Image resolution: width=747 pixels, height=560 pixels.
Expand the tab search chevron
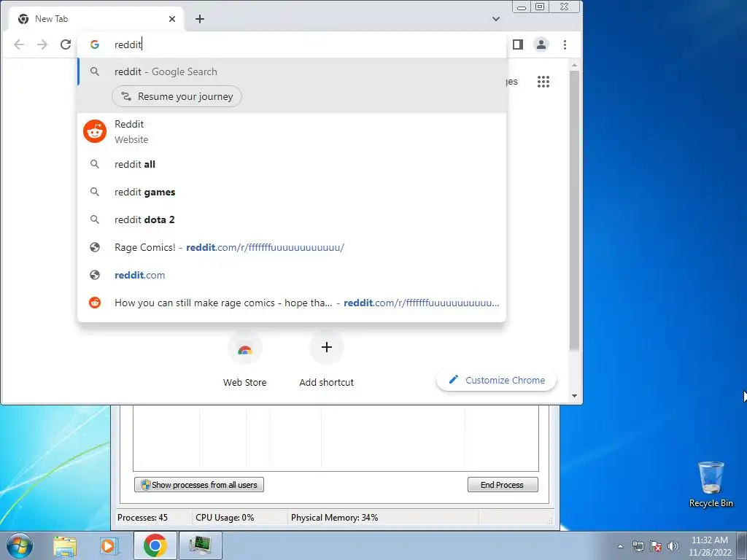click(496, 19)
